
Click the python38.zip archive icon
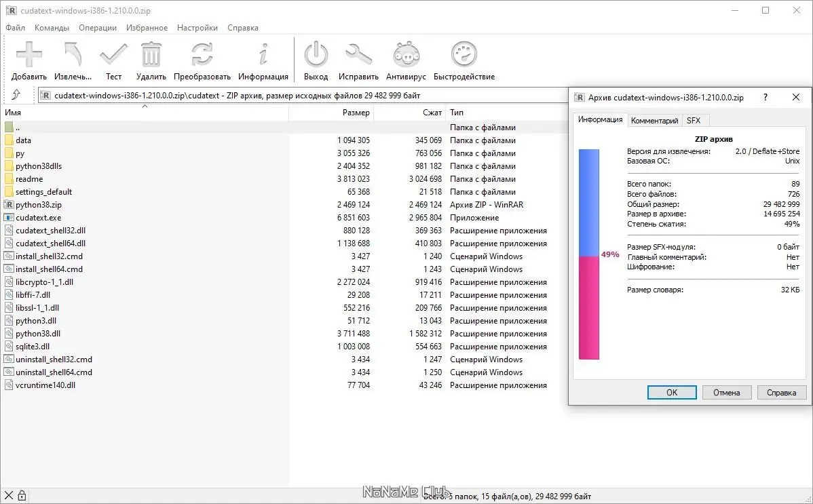[9, 205]
